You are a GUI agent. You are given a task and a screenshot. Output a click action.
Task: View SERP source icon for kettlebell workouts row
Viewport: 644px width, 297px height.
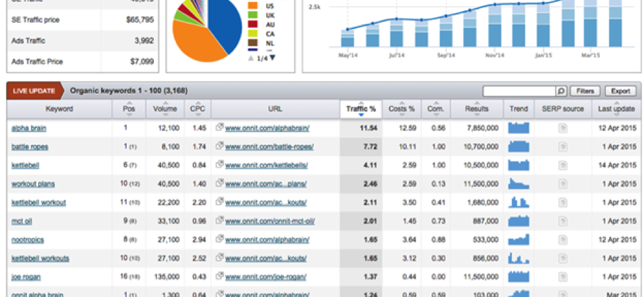(563, 259)
